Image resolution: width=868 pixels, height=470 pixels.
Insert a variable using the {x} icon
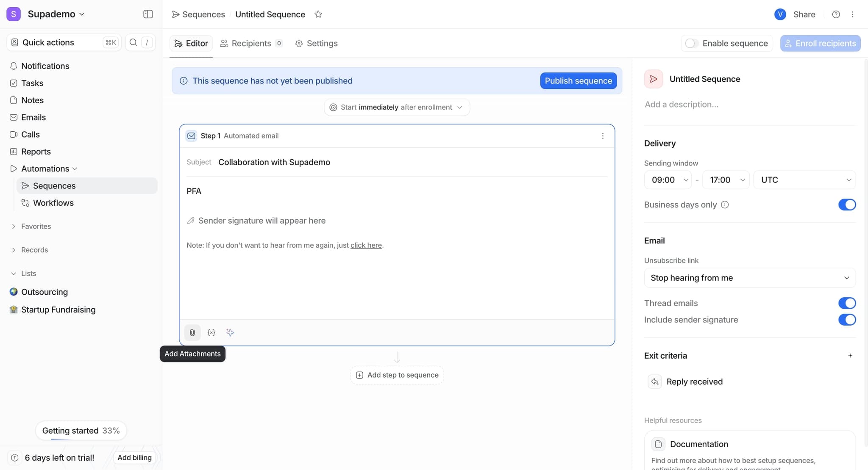click(211, 332)
